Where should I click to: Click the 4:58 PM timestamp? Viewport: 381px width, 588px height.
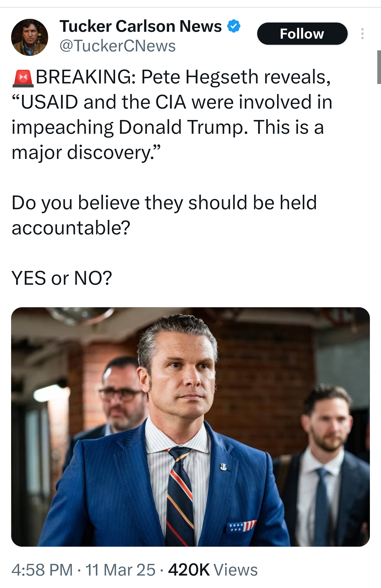[x=42, y=570]
